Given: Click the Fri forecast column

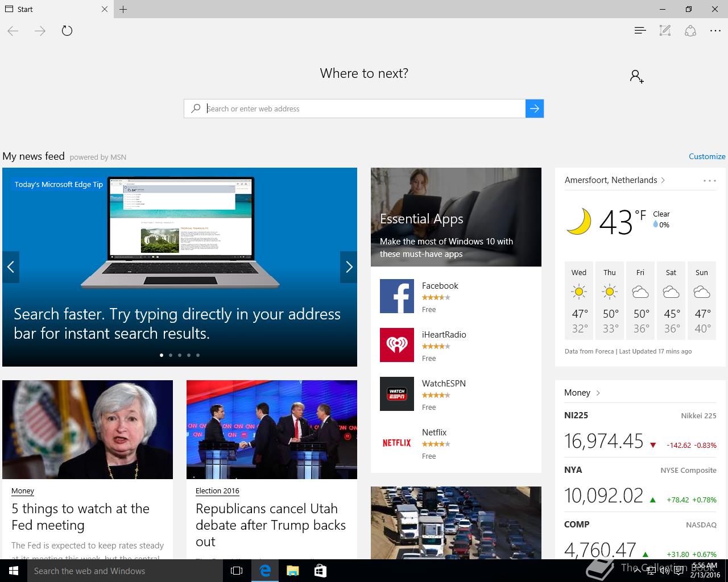Looking at the screenshot, I should point(640,300).
